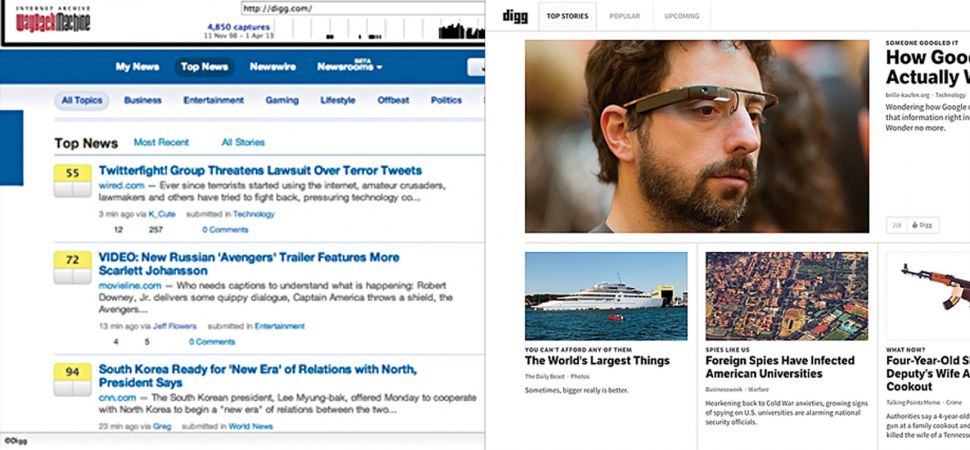Click the 257 share count on Twitterfight story
This screenshot has width=970, height=450.
(156, 230)
